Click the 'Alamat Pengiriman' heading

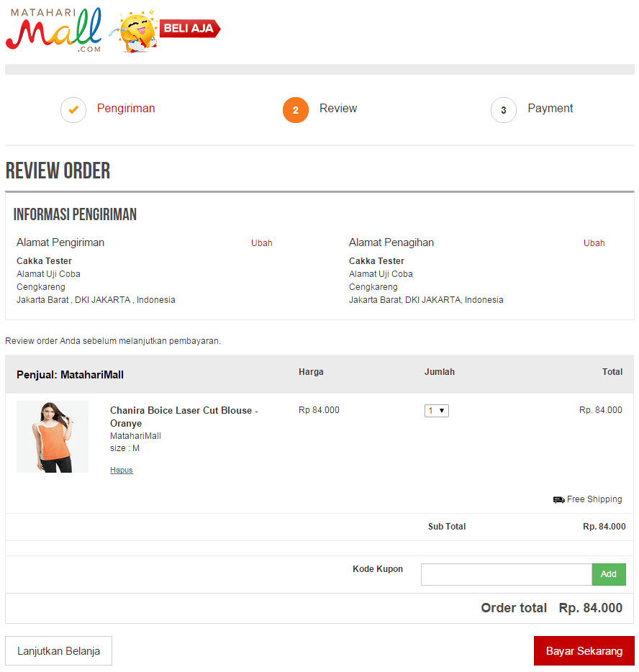[x=60, y=242]
